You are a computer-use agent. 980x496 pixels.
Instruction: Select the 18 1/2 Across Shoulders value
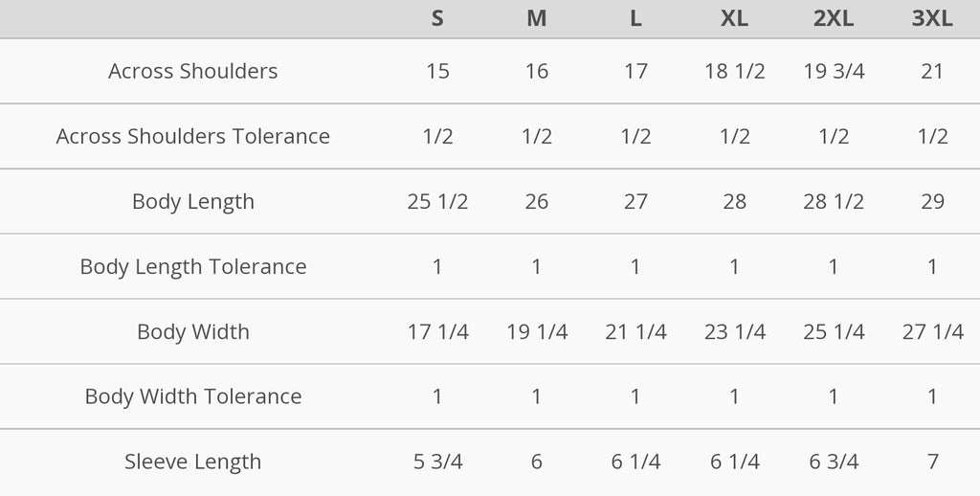(x=734, y=71)
